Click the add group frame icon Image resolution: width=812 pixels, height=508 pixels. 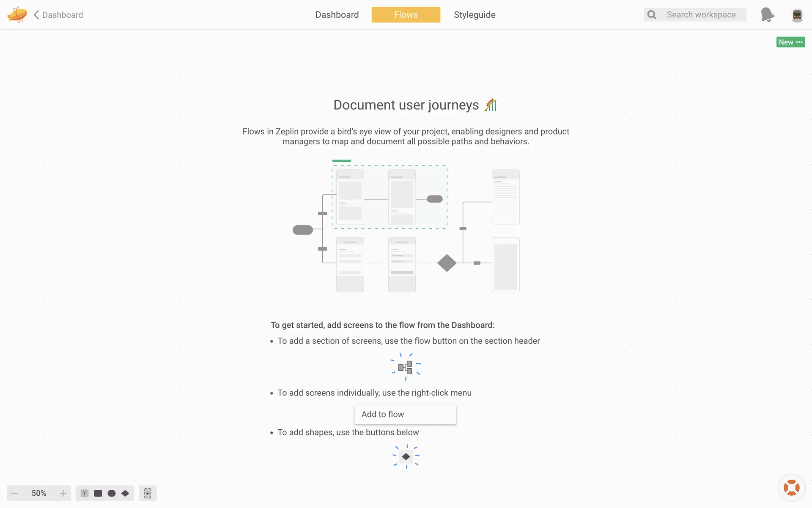click(x=148, y=493)
